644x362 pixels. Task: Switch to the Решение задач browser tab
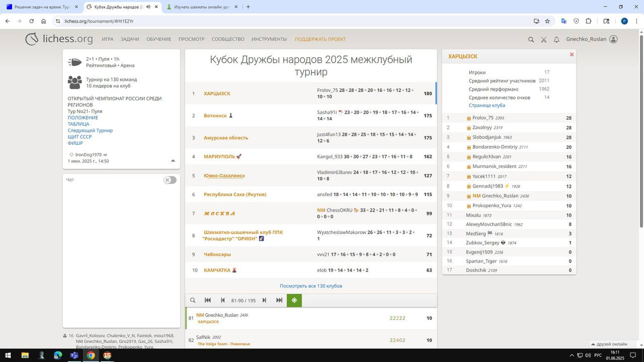[x=42, y=7]
